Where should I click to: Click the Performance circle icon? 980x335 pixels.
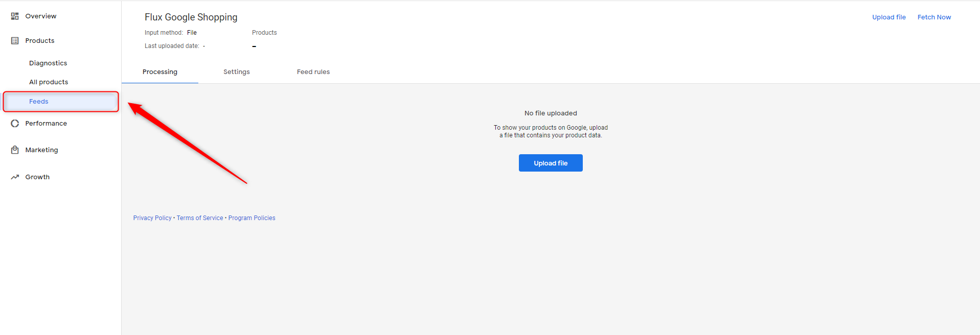click(15, 124)
